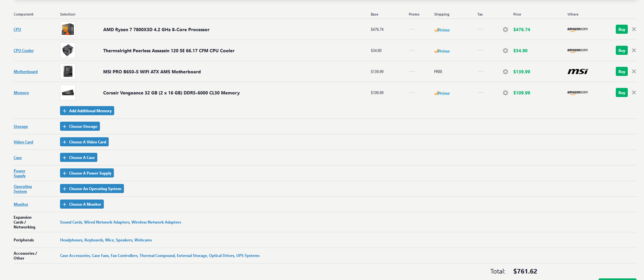Open Thermalright Peerless Assassin product name
The width and height of the screenshot is (644, 280).
click(169, 51)
